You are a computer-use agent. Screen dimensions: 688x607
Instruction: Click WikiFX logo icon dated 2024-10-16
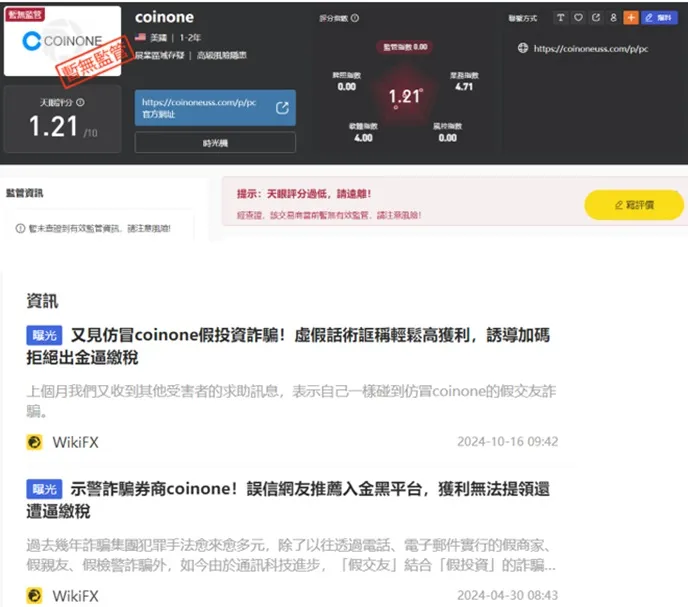tap(34, 442)
